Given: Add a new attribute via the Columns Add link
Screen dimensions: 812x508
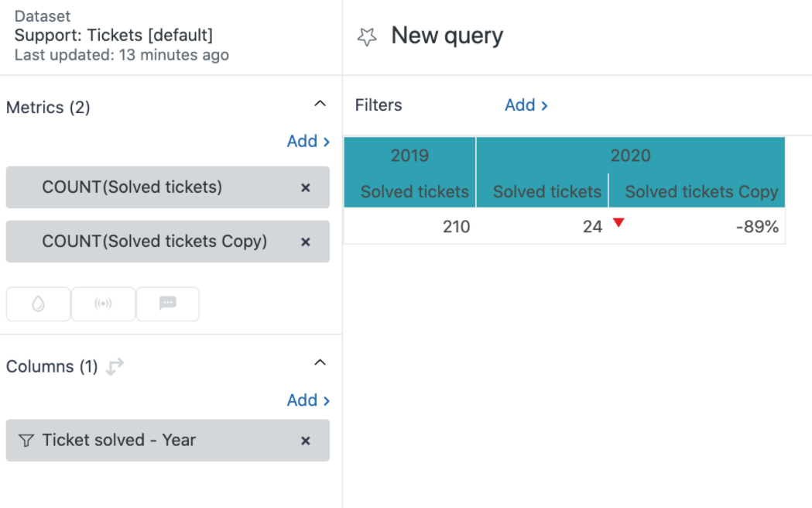Looking at the screenshot, I should tap(308, 400).
